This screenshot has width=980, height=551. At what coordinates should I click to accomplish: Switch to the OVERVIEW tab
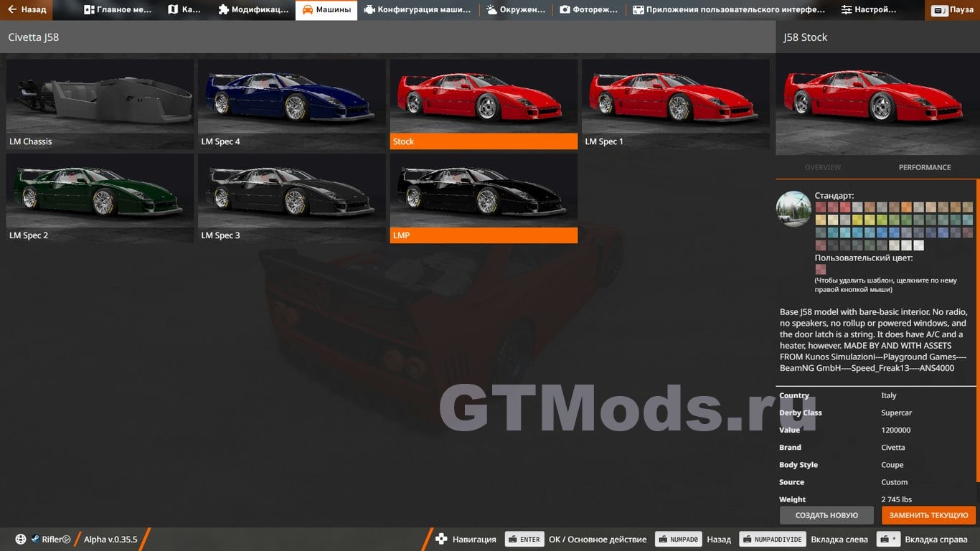823,167
